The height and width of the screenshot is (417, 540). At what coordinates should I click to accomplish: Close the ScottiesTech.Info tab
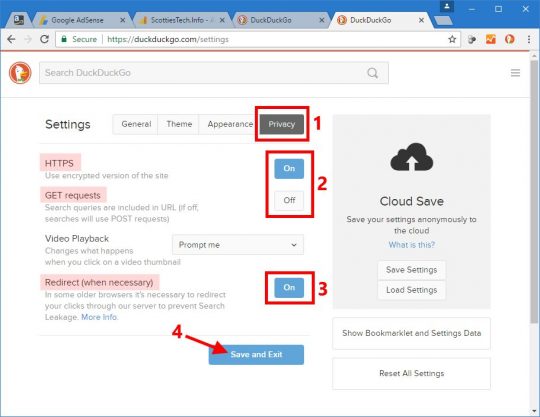pyautogui.click(x=222, y=20)
